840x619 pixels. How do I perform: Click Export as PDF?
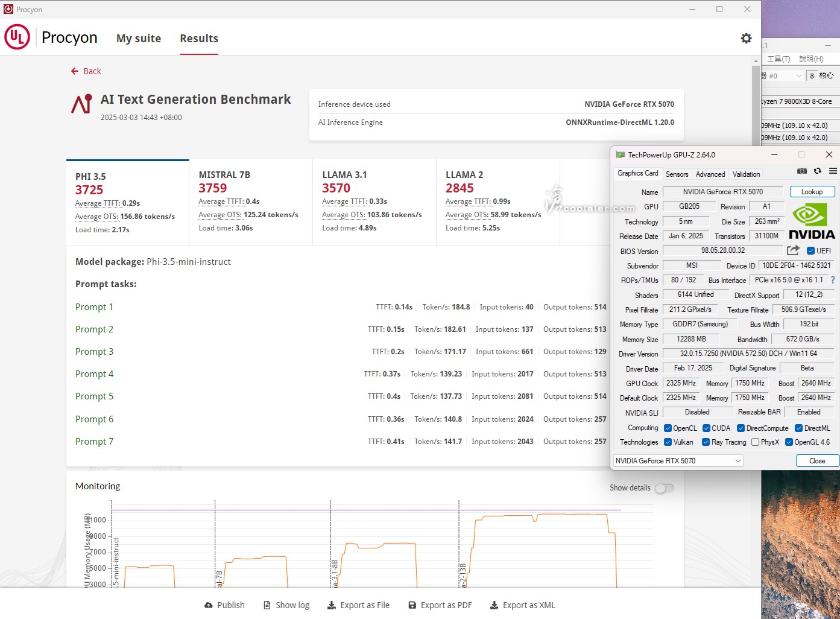440,605
